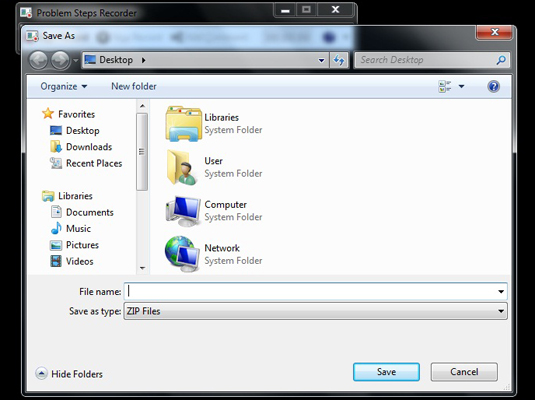This screenshot has height=400, width=535.
Task: Select Downloads under Favorites
Action: tap(89, 147)
